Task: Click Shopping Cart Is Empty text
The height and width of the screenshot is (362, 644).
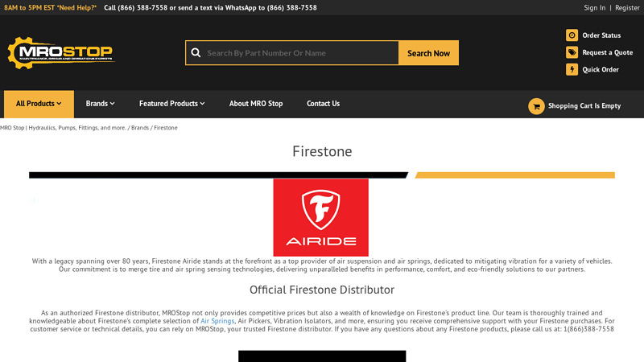Action: (x=584, y=106)
